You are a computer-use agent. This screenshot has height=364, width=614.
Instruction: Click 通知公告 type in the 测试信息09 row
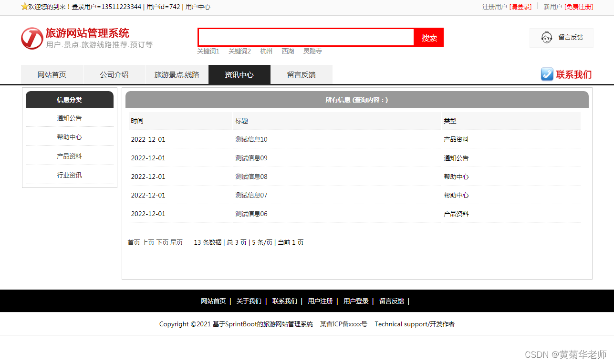pos(456,158)
